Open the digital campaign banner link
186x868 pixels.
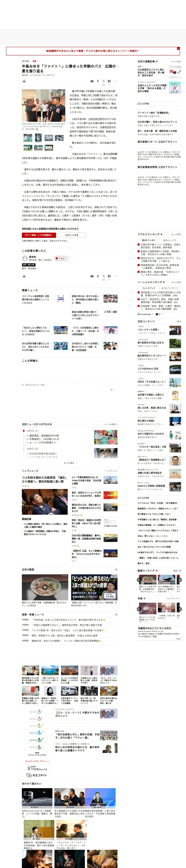click(93, 51)
